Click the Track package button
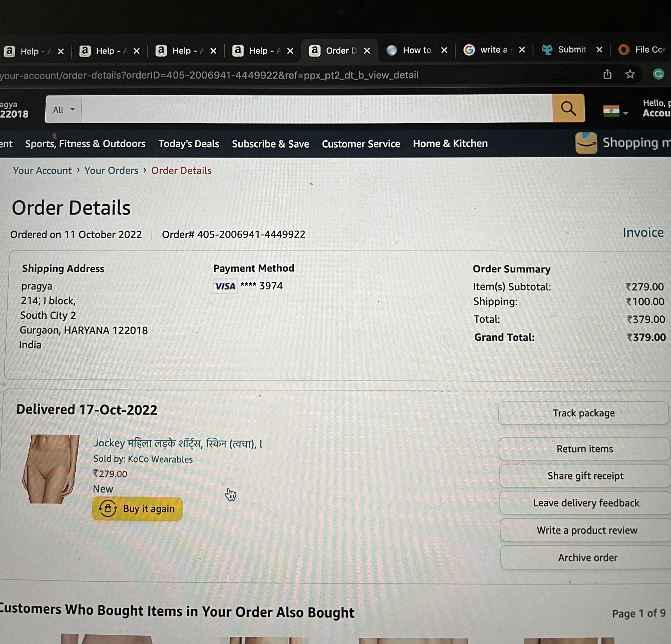Image resolution: width=671 pixels, height=644 pixels. click(x=583, y=413)
